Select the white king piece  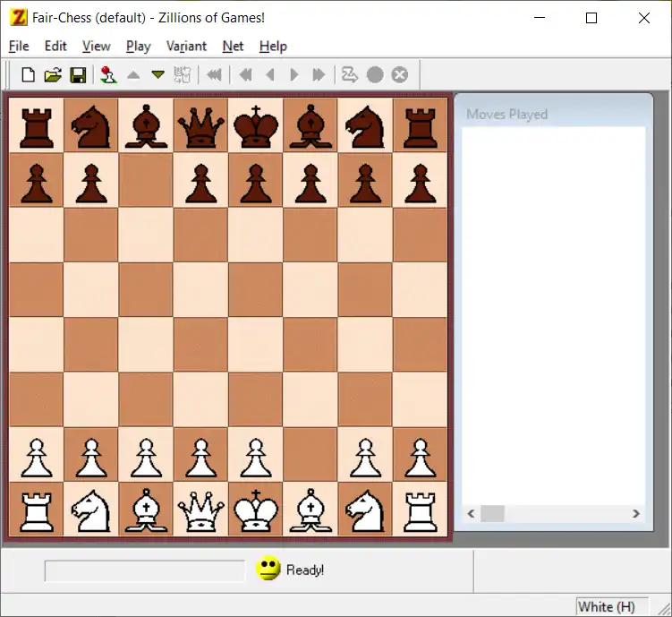point(256,510)
